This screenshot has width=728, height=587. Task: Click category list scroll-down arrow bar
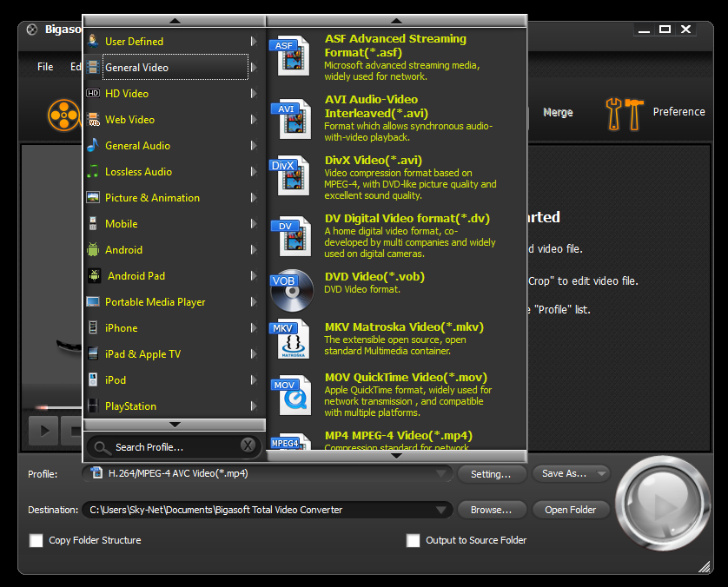175,425
